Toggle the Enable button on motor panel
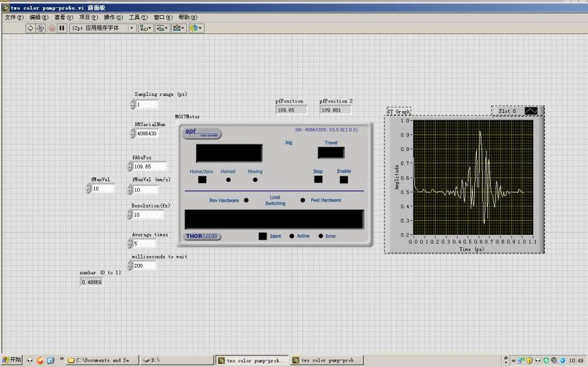588x367 pixels. pos(344,180)
